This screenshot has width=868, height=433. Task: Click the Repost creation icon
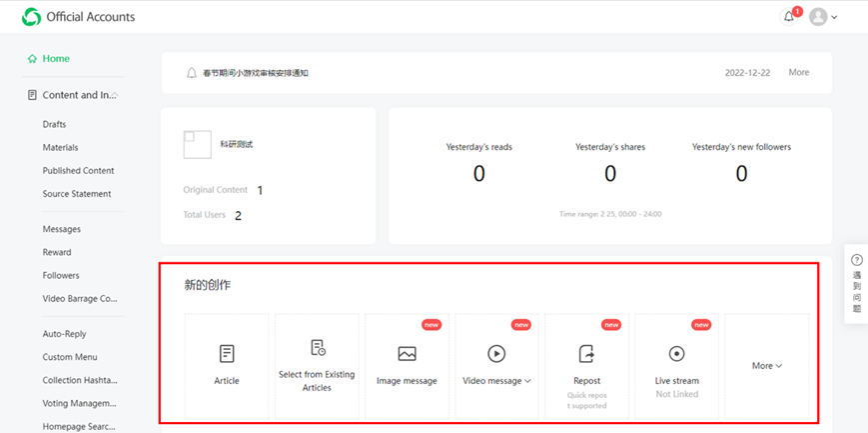click(586, 354)
